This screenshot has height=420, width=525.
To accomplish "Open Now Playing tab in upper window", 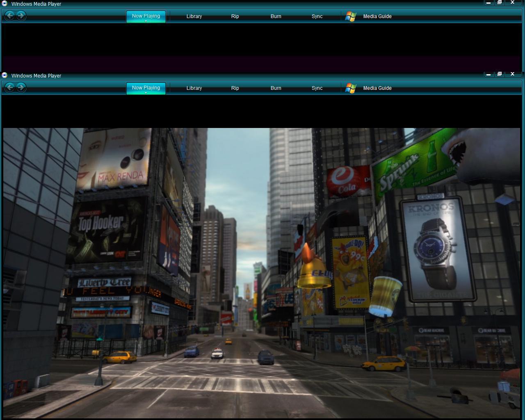I will click(x=146, y=16).
